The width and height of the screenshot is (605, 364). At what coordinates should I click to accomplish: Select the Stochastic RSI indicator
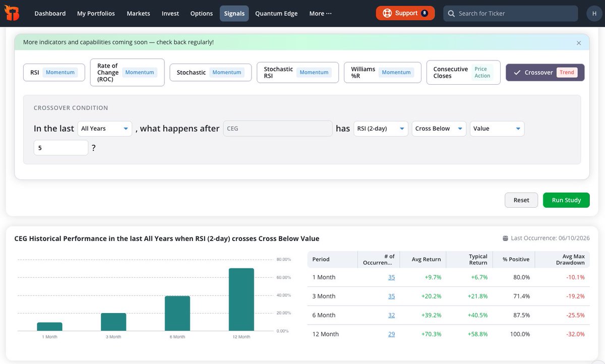(297, 73)
